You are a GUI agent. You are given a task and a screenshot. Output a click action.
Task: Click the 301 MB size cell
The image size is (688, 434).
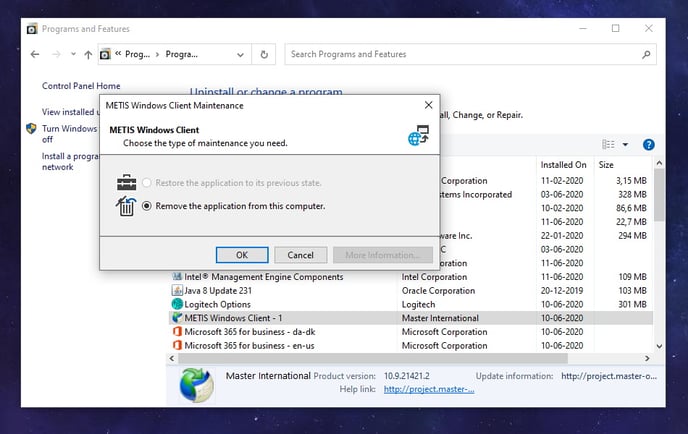coord(632,304)
